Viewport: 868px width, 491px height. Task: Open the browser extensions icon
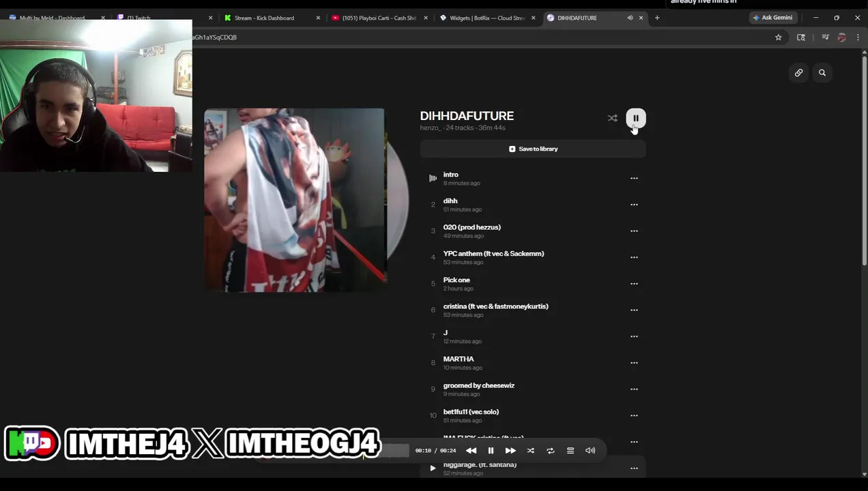pos(801,38)
